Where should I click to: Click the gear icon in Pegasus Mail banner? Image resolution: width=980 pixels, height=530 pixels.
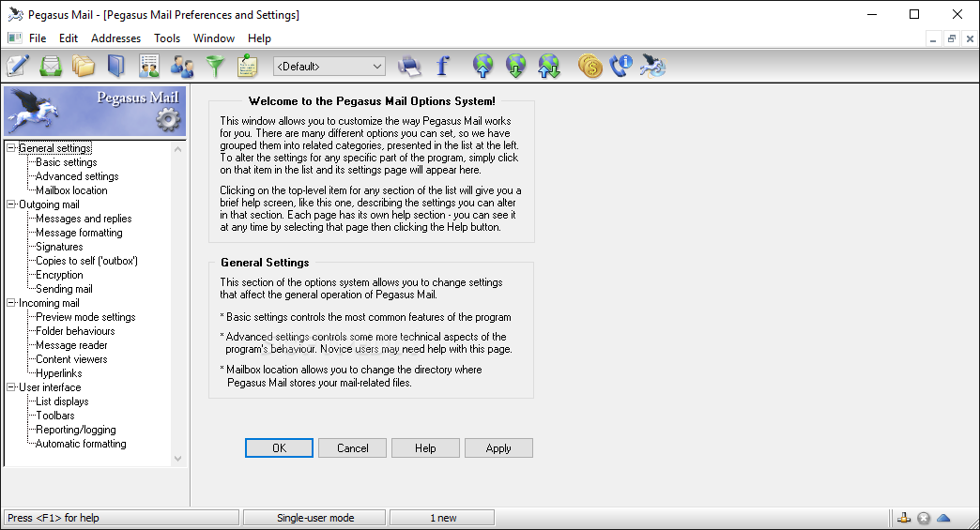167,118
